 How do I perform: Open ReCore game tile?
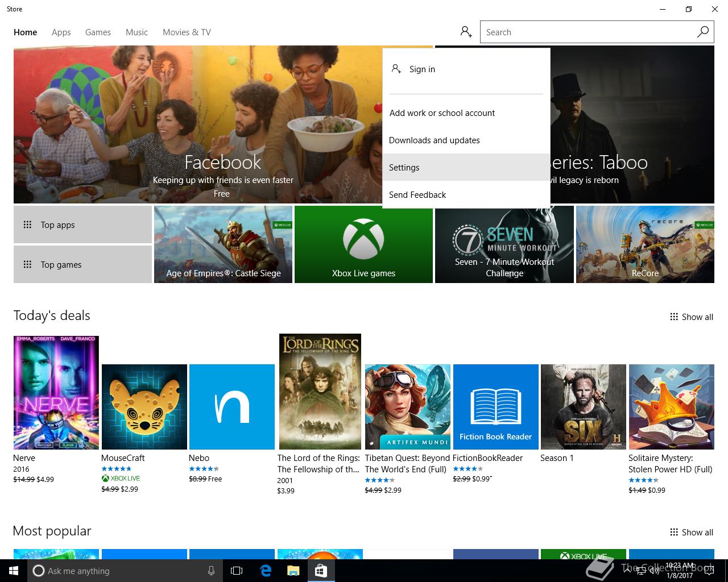coord(645,244)
